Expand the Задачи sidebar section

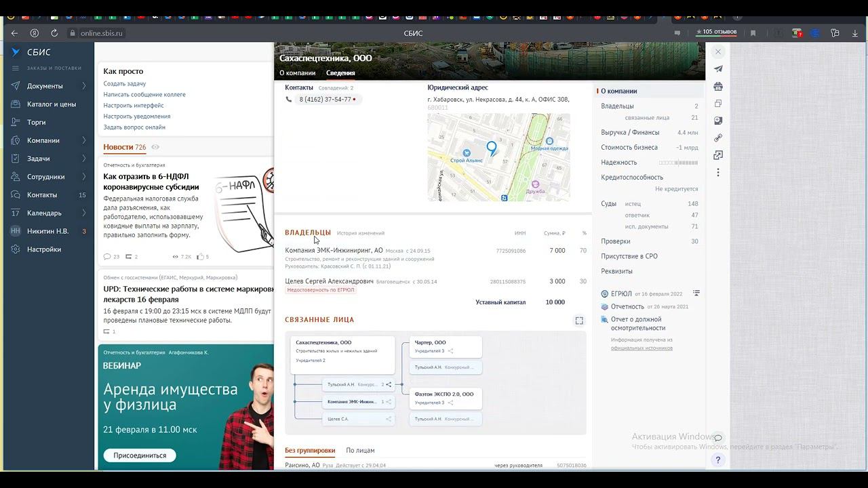coord(84,159)
